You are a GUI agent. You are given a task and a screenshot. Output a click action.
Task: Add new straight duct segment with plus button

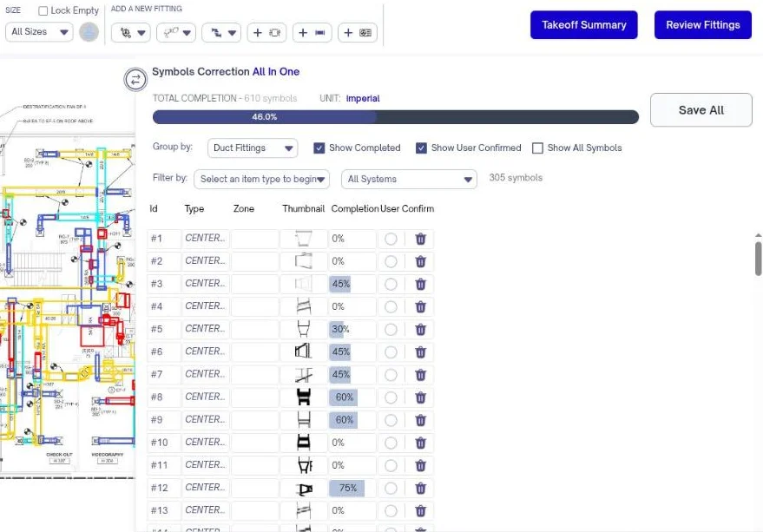(x=312, y=33)
